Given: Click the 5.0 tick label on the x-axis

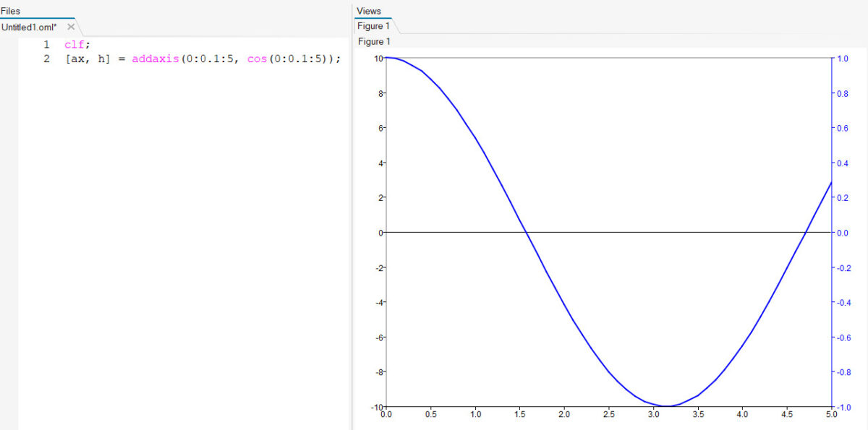Looking at the screenshot, I should [832, 415].
